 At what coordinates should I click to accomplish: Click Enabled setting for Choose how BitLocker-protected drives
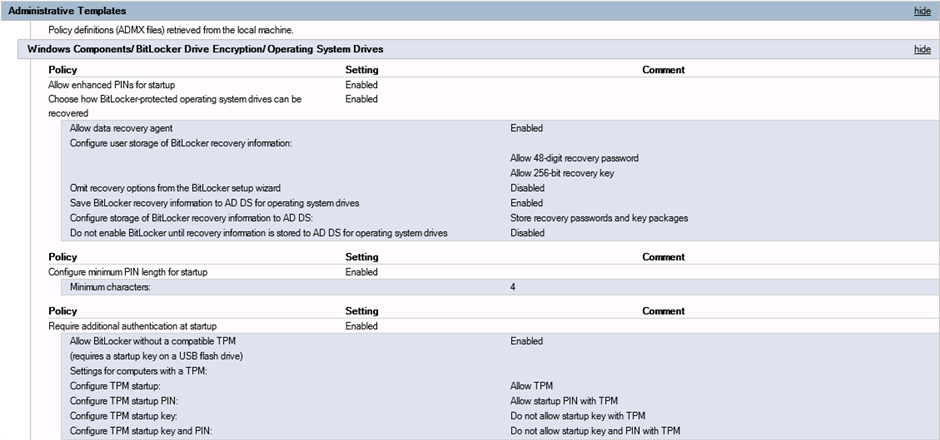pos(361,99)
